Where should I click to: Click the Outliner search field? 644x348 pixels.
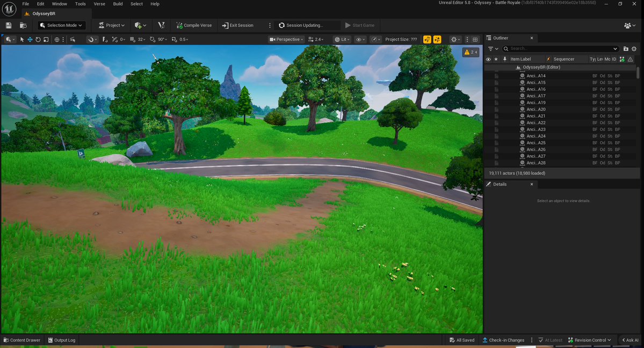click(x=561, y=48)
